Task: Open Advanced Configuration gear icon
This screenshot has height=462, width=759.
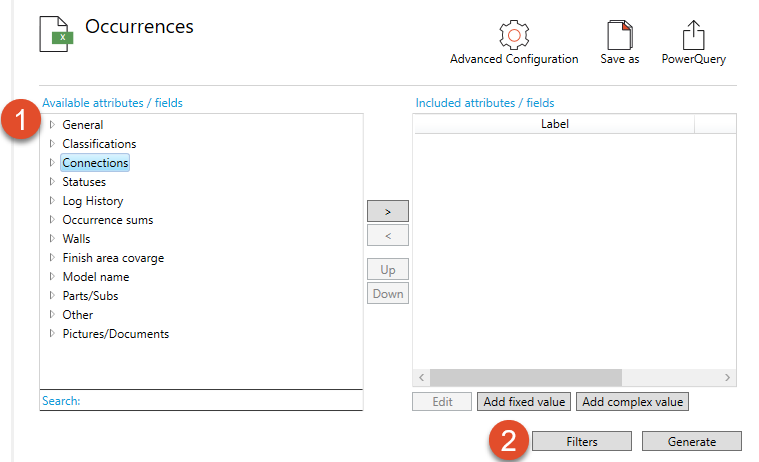Action: [x=514, y=36]
